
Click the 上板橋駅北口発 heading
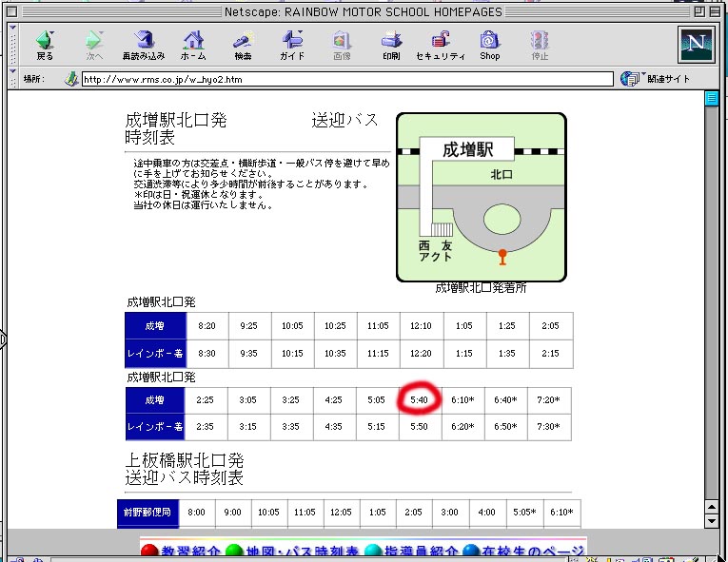click(185, 460)
